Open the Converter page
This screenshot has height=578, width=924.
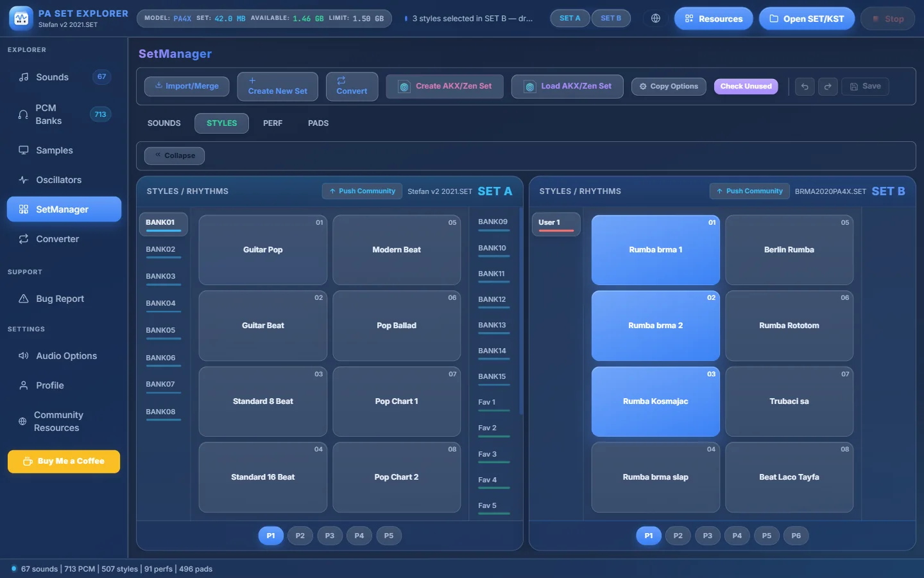(64, 239)
